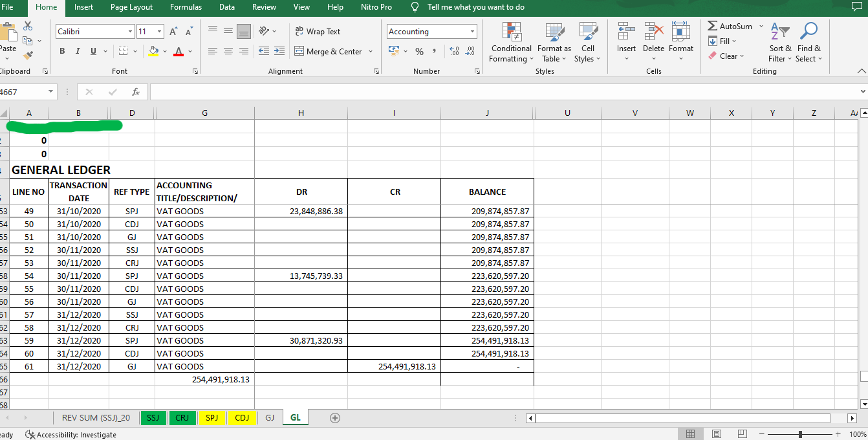Switch to Page Layout view

coord(716,434)
